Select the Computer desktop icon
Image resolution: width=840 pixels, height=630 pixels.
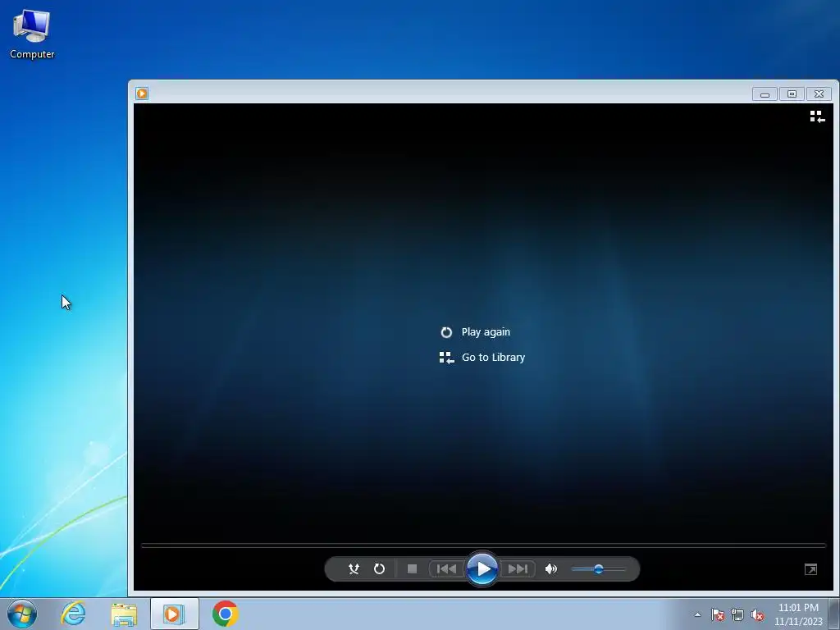[32, 34]
